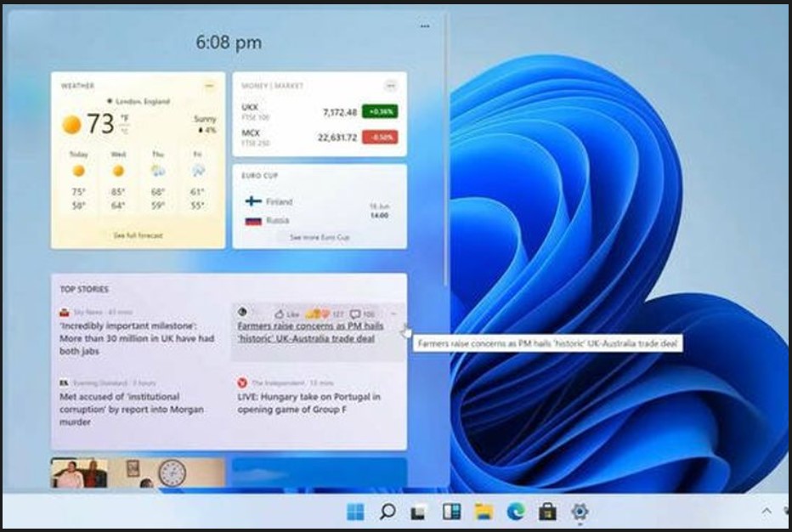This screenshot has height=532, width=792.
Task: Open comments on Farmers trade deal story
Action: pyautogui.click(x=362, y=314)
